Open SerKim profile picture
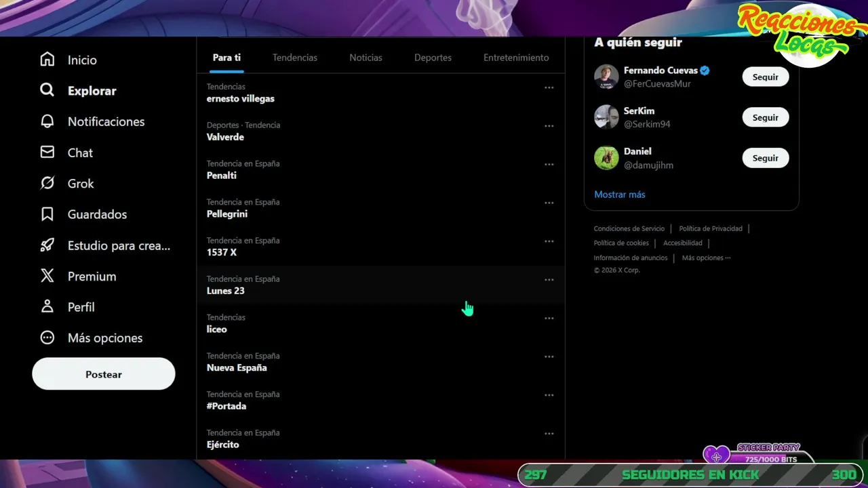The height and width of the screenshot is (488, 868). coord(606,117)
